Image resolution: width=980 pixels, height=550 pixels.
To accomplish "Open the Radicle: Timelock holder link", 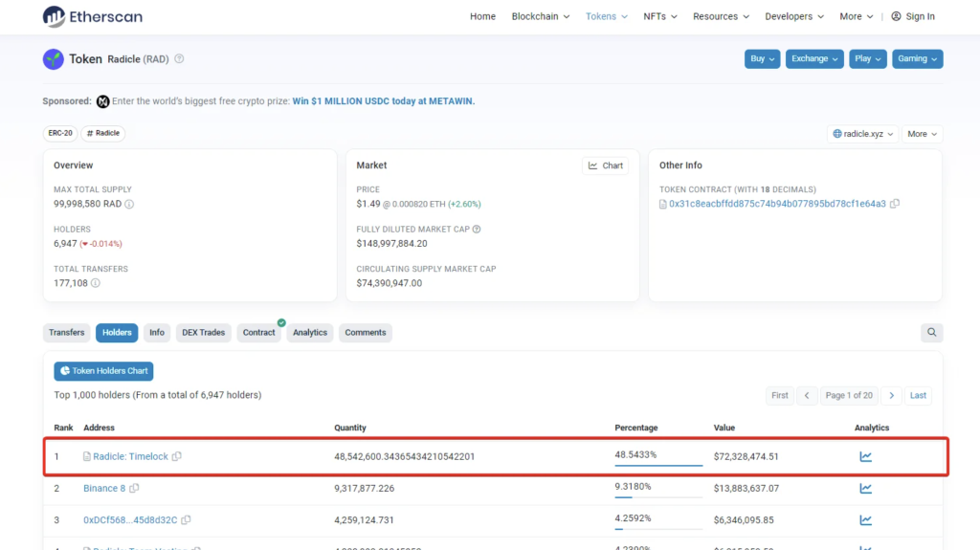I will (x=130, y=457).
